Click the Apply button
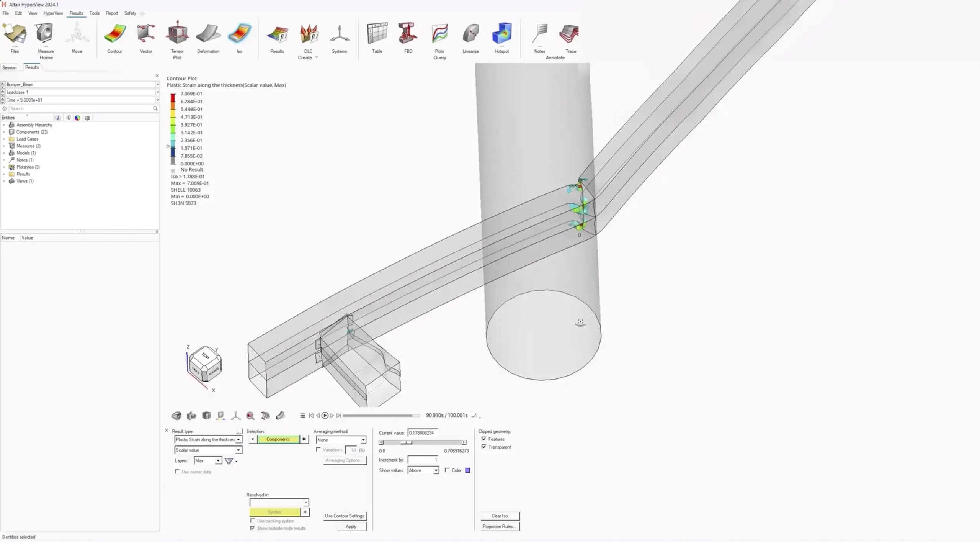This screenshot has height=542, width=980. [351, 527]
